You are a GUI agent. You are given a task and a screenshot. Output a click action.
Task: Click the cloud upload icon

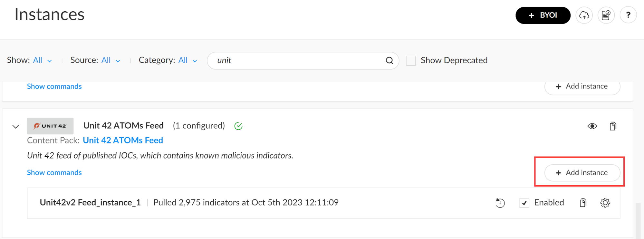coord(584,15)
